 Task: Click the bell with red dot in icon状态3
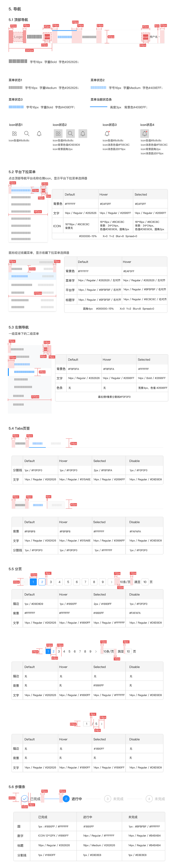click(x=107, y=133)
